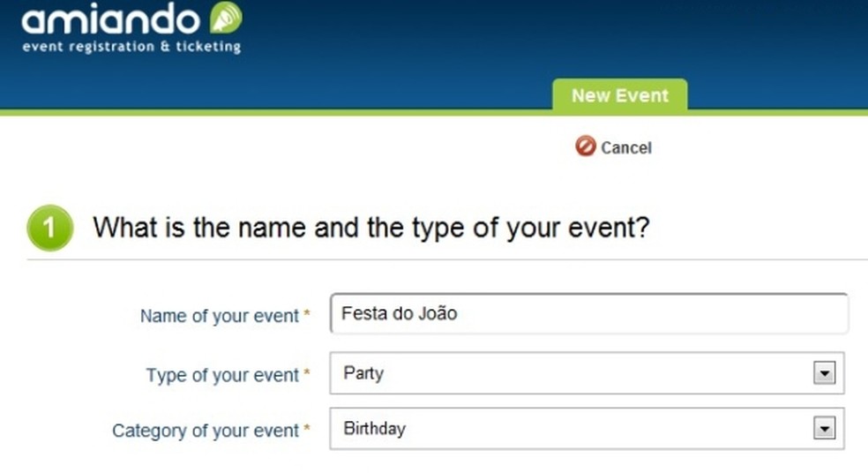This screenshot has width=868, height=473.
Task: Focus the event name field 'Festa do João'
Action: (x=588, y=313)
